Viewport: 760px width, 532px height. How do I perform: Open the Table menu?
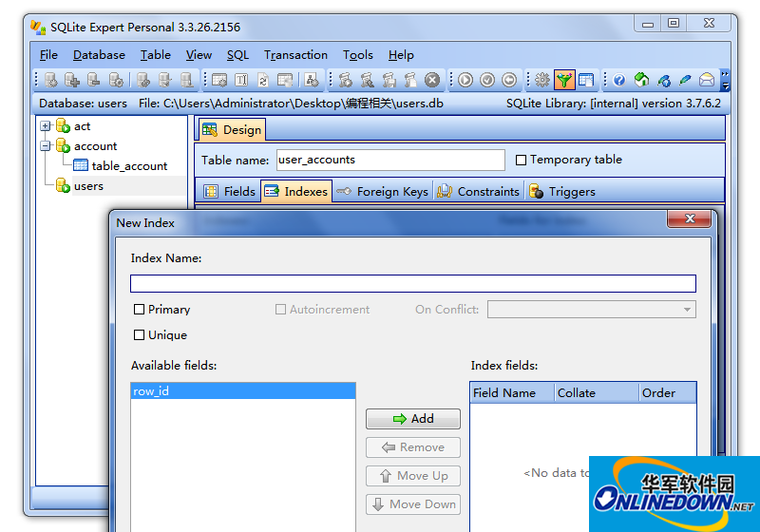click(x=156, y=55)
